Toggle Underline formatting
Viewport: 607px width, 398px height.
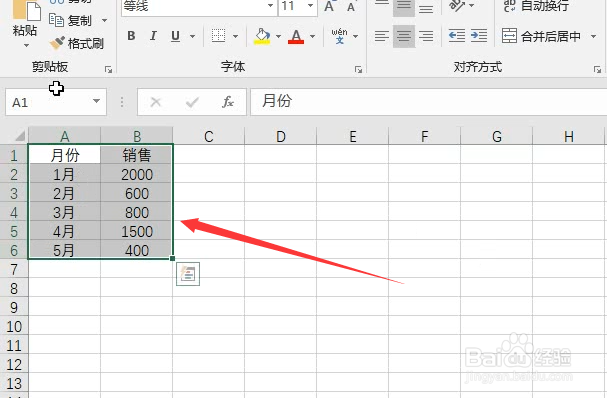click(x=175, y=36)
